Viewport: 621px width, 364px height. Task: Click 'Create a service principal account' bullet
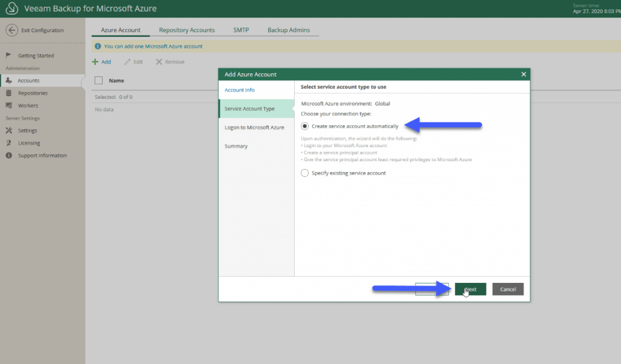coord(339,153)
